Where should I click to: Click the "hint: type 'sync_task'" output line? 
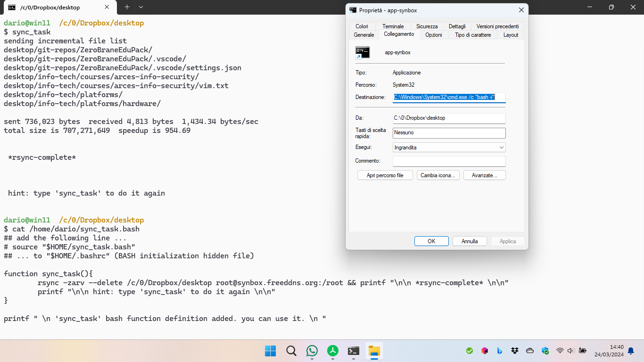[86, 193]
